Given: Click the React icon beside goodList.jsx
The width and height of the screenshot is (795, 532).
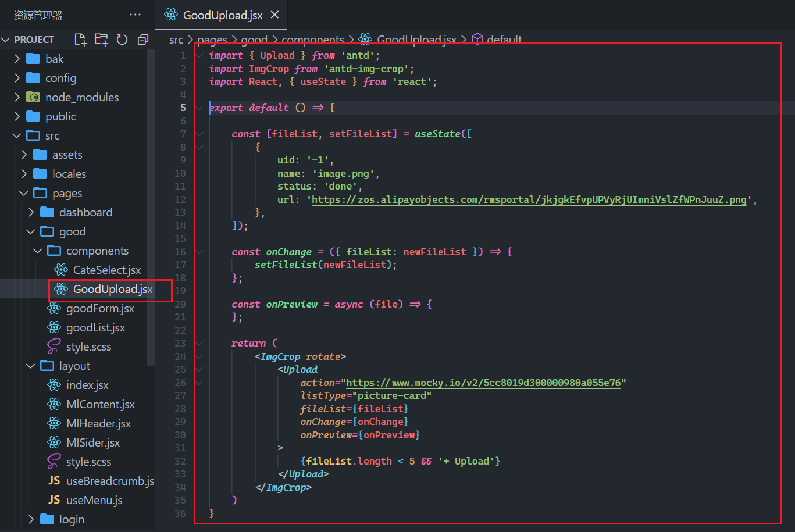Looking at the screenshot, I should 54,327.
